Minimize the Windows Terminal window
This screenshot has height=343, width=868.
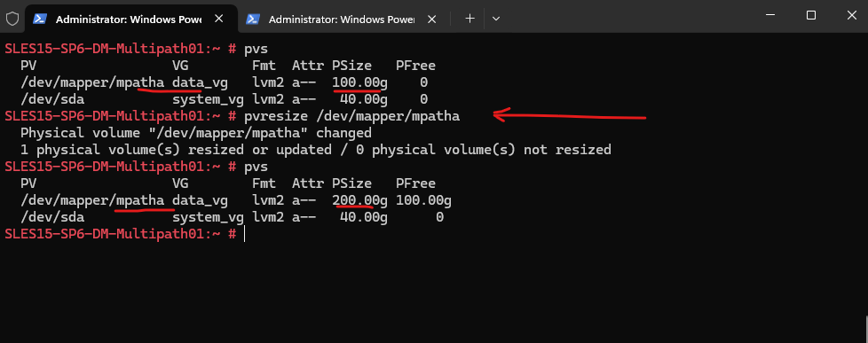coord(769,15)
